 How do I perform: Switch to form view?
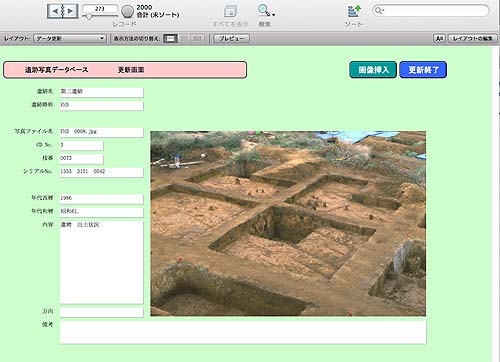click(170, 39)
